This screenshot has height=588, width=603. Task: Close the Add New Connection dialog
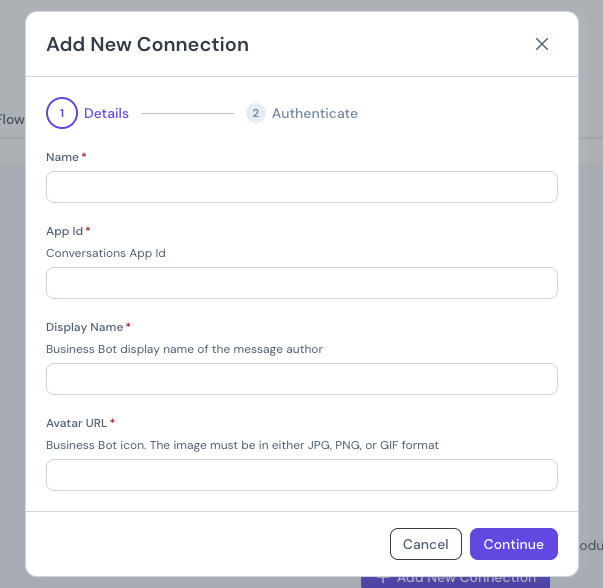[542, 44]
